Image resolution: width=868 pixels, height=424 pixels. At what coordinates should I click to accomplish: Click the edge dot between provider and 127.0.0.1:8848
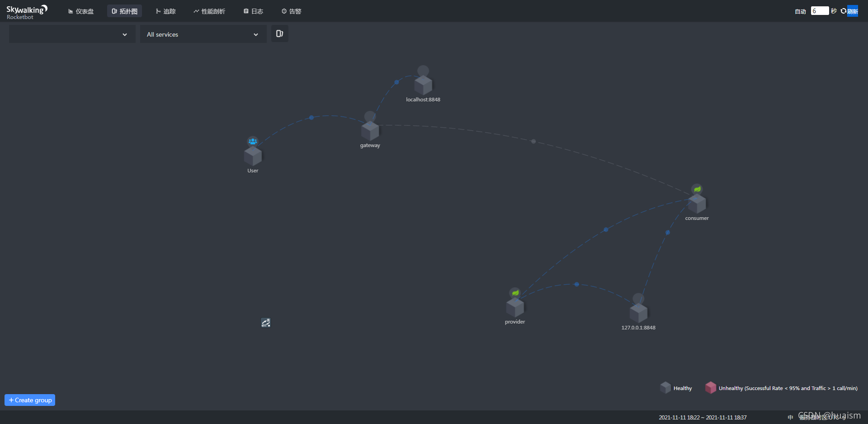click(x=576, y=285)
